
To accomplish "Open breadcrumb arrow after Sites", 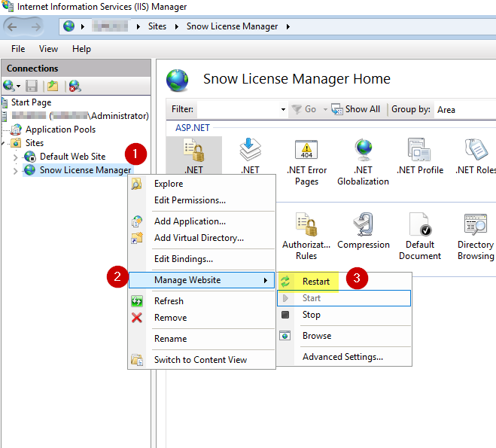I will (177, 26).
